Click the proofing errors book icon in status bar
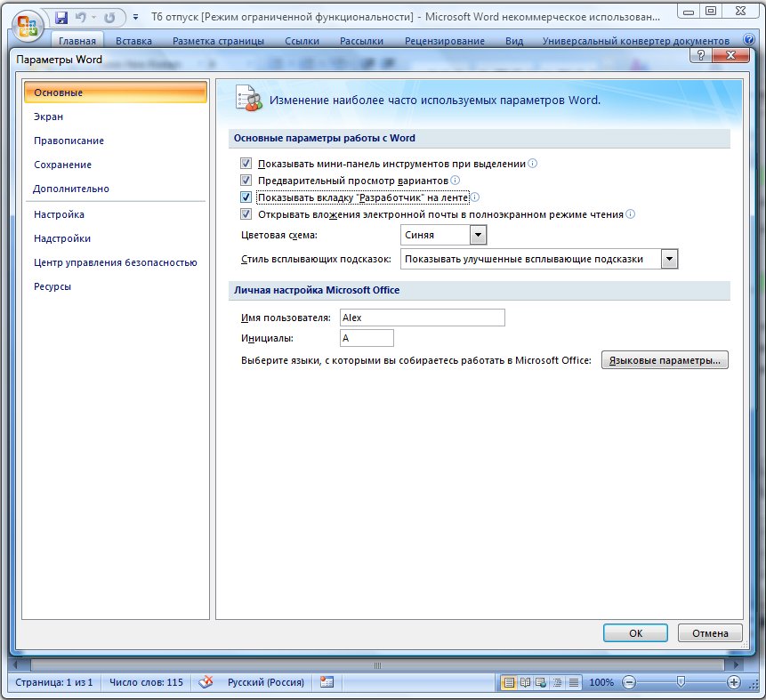766x700 pixels. click(206, 682)
